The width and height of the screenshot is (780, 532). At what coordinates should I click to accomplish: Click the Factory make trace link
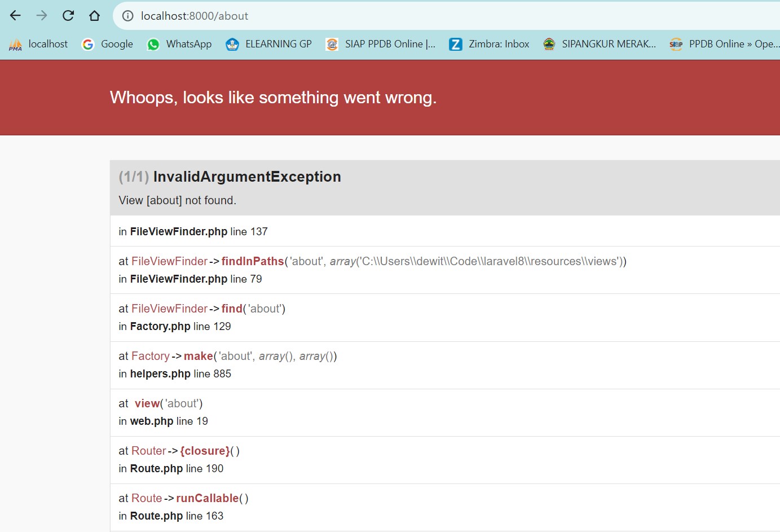(199, 356)
